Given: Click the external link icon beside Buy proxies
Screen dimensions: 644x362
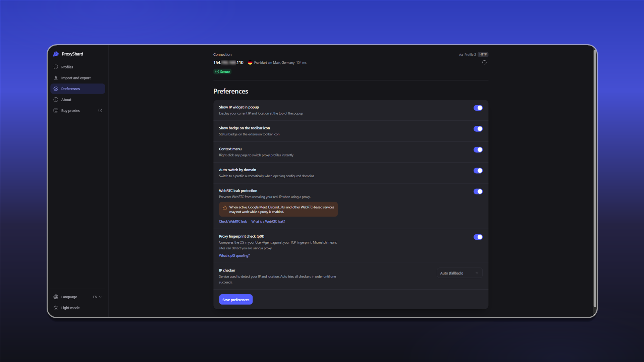Looking at the screenshot, I should [x=100, y=110].
